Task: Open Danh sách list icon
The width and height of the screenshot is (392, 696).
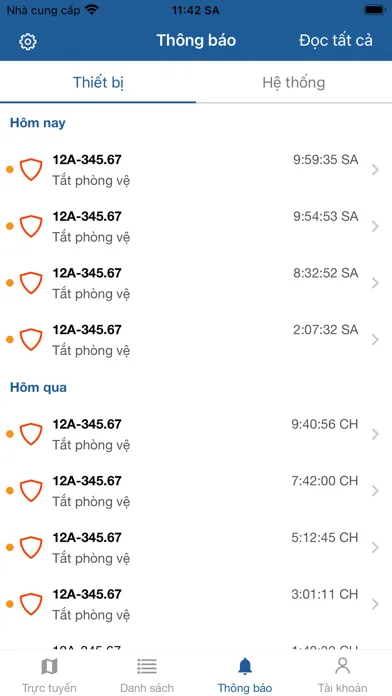Action: (x=147, y=666)
